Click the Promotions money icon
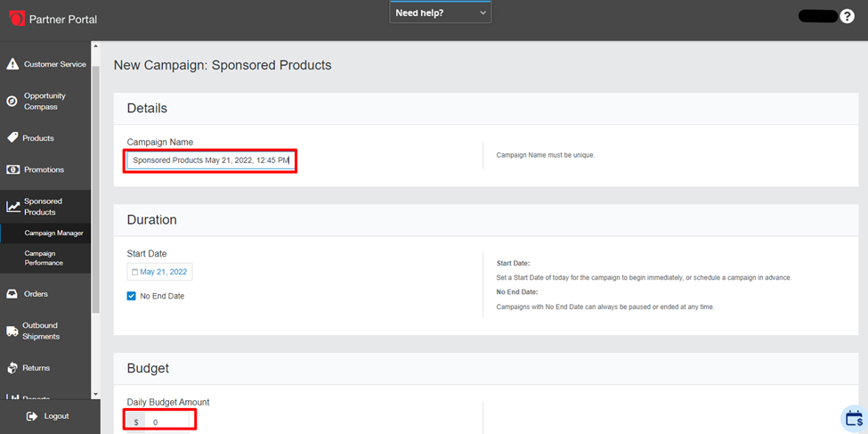This screenshot has height=434, width=868. tap(12, 169)
